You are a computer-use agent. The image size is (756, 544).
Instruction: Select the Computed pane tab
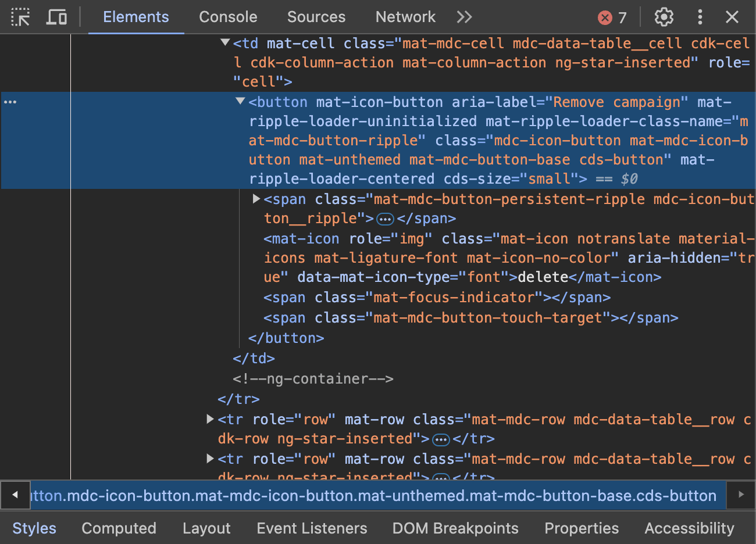pos(119,528)
